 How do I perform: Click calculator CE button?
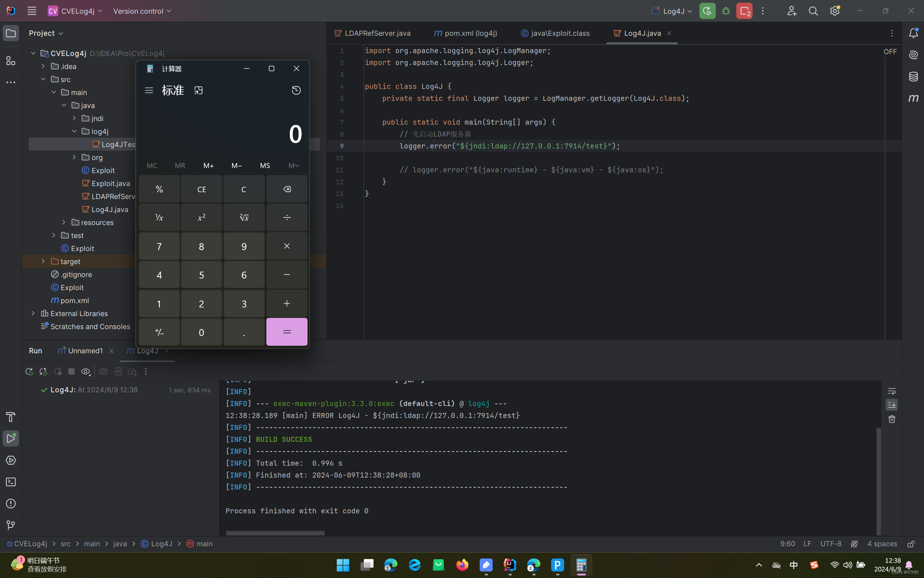point(202,189)
